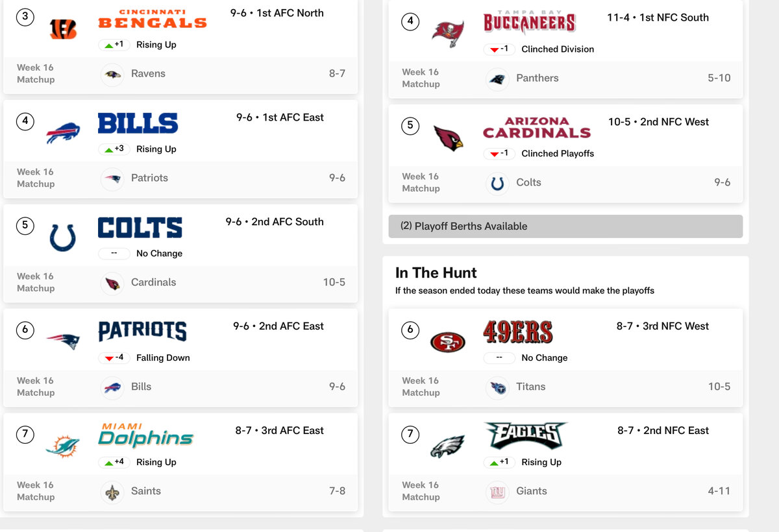Click the Colts horseshoe logo in AFC list
This screenshot has height=532, width=779.
pos(63,237)
